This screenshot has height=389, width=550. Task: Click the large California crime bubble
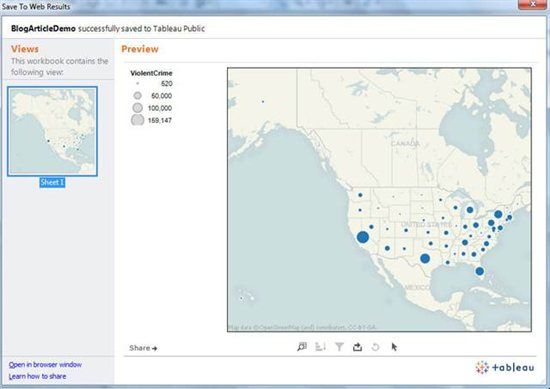point(363,237)
